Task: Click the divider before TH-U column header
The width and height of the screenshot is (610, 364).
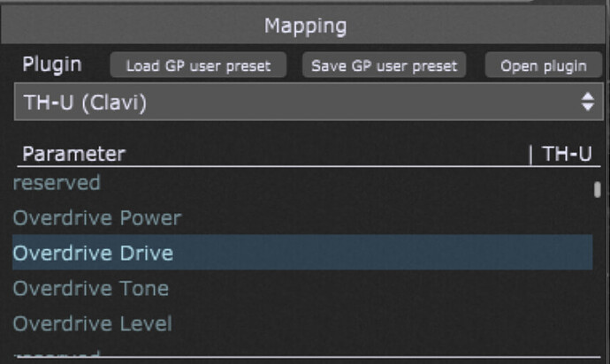Action: [x=530, y=155]
